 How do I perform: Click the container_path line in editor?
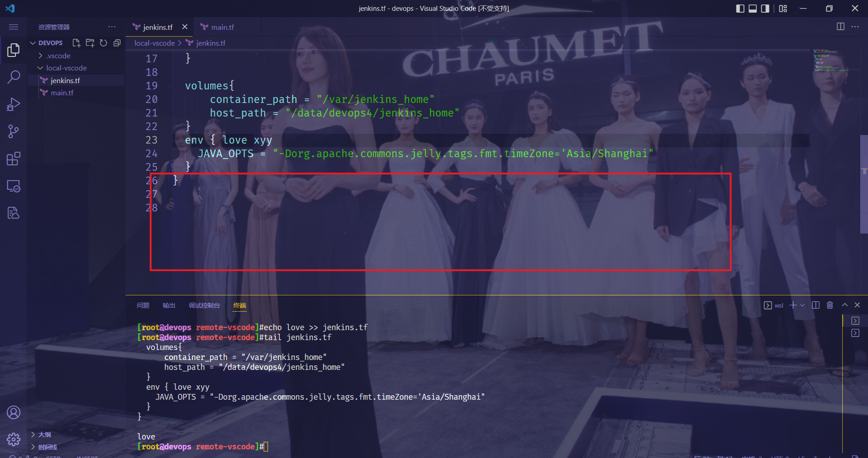click(322, 99)
